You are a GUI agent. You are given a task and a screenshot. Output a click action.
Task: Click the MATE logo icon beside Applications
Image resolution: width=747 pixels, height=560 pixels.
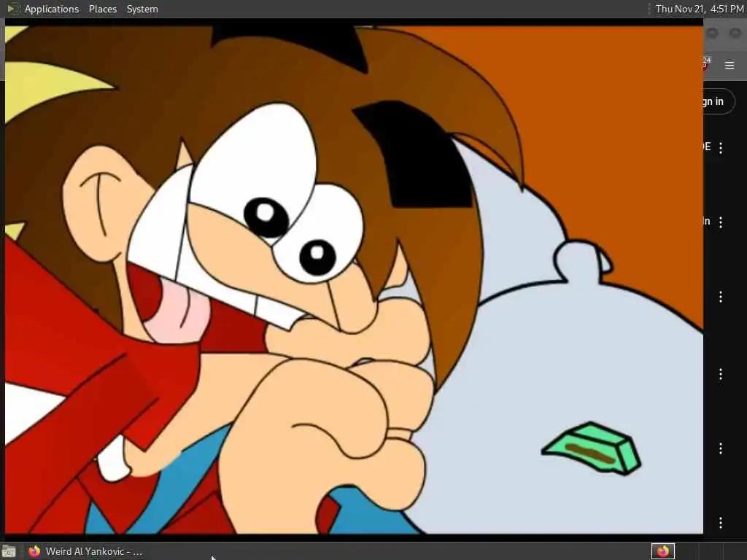(13, 9)
